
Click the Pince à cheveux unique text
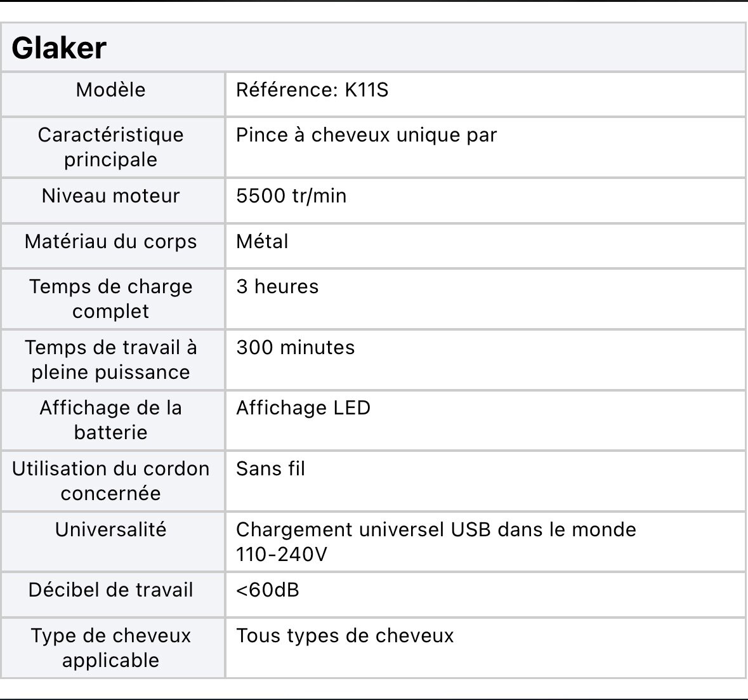366,135
